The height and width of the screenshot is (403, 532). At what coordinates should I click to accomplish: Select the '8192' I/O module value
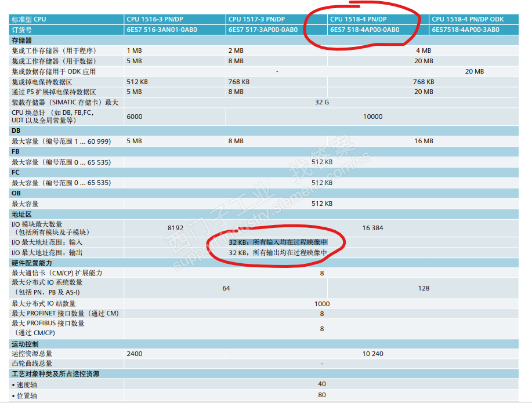175,228
